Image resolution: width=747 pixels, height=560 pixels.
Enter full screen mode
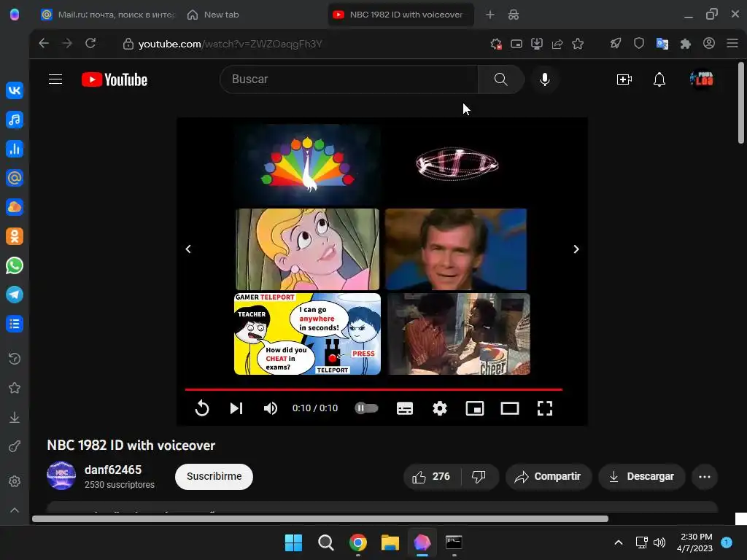click(545, 408)
